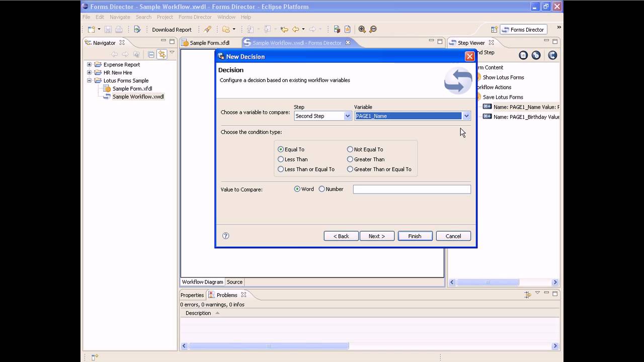Click the Finish button
The width and height of the screenshot is (644, 362).
point(415,236)
